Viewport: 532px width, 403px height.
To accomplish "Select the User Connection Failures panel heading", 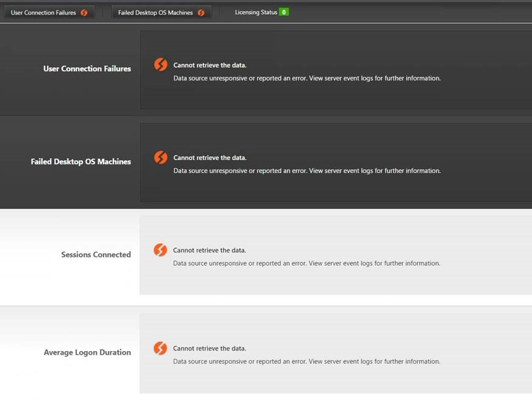I will [87, 68].
